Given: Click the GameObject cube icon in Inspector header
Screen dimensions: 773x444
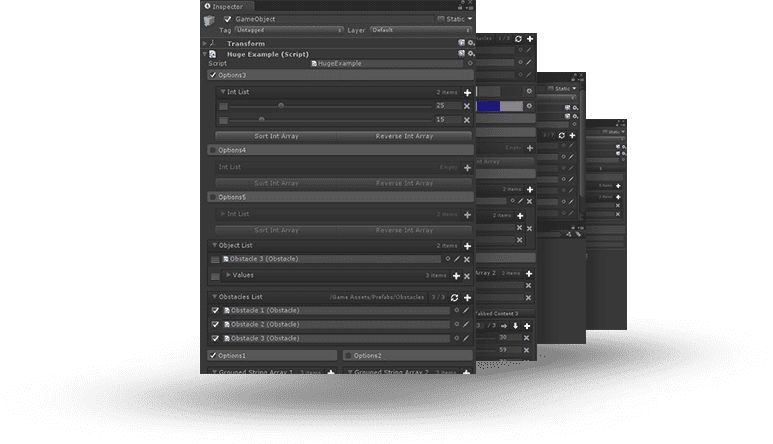Looking at the screenshot, I should tap(210, 21).
